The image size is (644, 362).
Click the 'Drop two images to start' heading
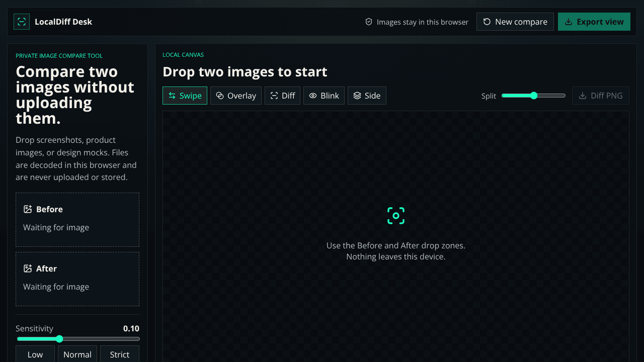(245, 72)
